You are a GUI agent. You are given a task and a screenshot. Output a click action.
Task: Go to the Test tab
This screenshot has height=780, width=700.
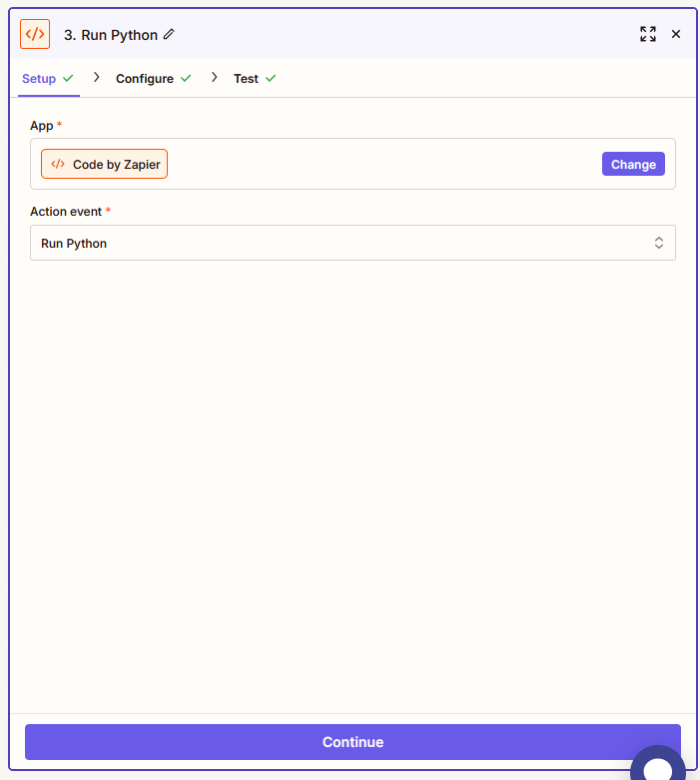point(255,79)
